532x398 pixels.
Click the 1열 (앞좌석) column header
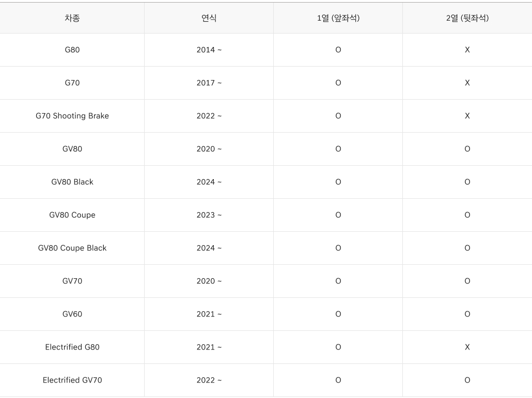(x=338, y=19)
